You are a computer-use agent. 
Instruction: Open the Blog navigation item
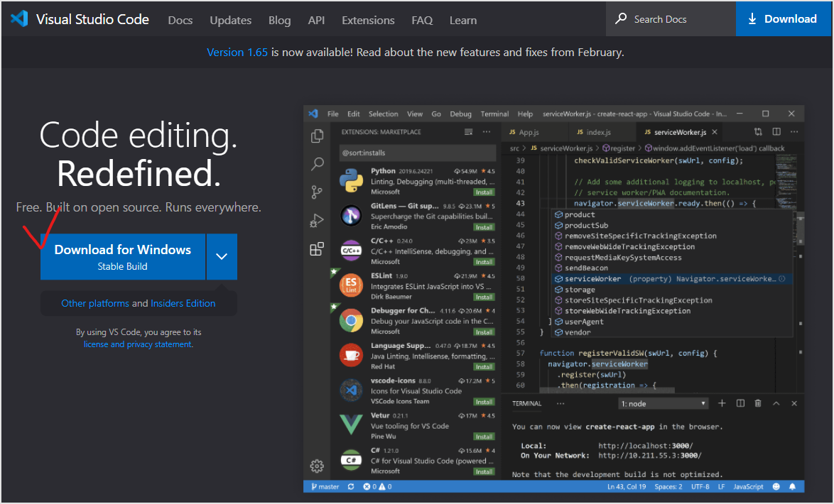tap(279, 20)
